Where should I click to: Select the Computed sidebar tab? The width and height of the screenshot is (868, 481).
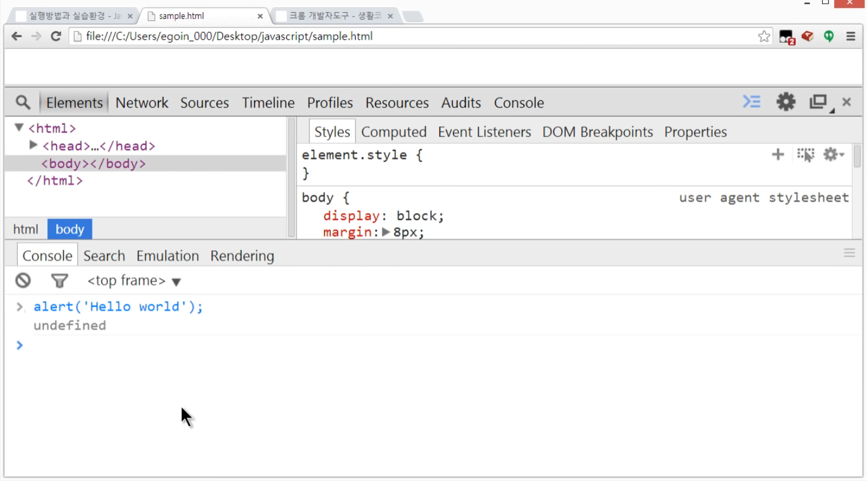coord(394,132)
